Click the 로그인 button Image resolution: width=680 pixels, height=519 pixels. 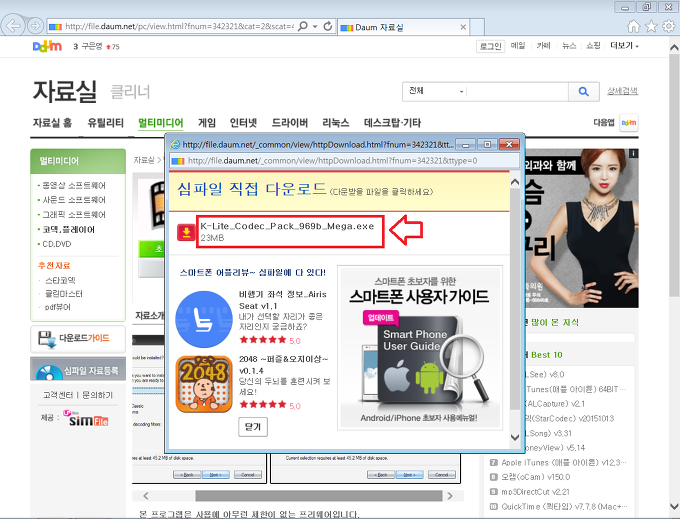(490, 46)
